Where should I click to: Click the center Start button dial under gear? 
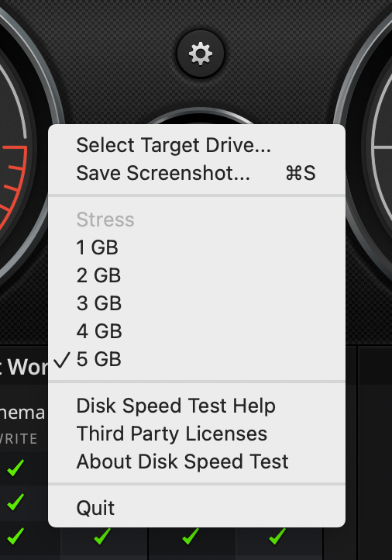pos(201,117)
